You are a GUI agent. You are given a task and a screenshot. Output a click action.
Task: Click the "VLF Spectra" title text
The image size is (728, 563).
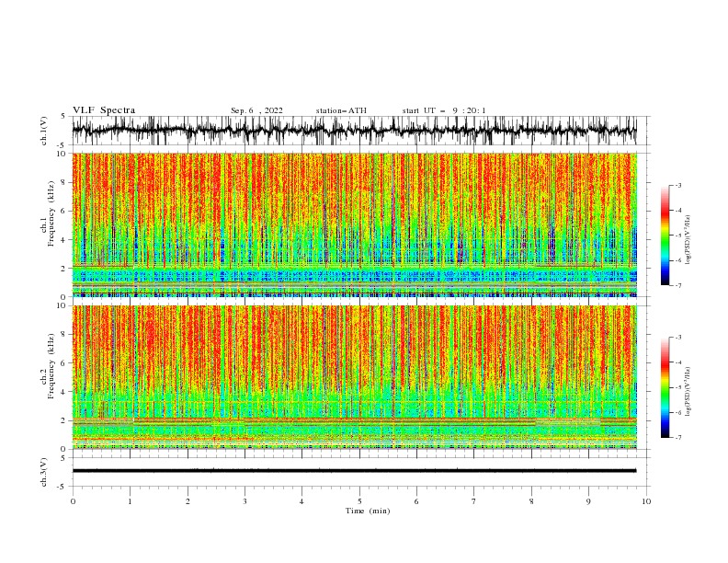coord(104,110)
